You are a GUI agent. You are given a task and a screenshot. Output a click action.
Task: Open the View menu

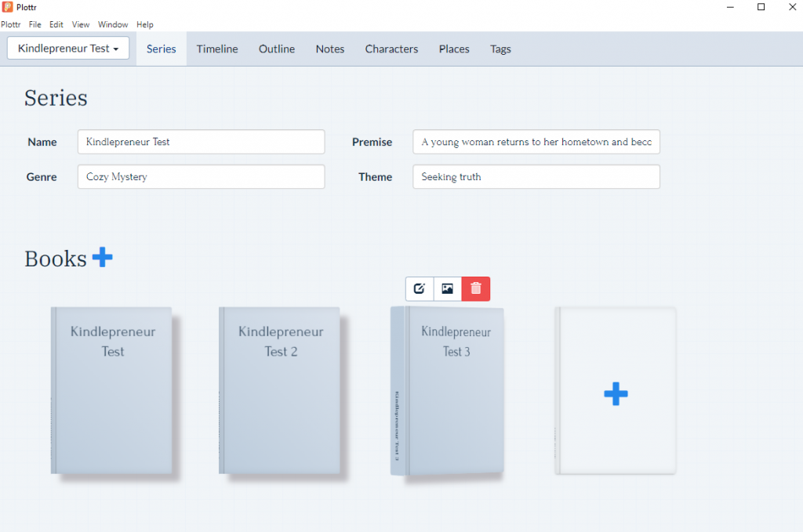(81, 24)
